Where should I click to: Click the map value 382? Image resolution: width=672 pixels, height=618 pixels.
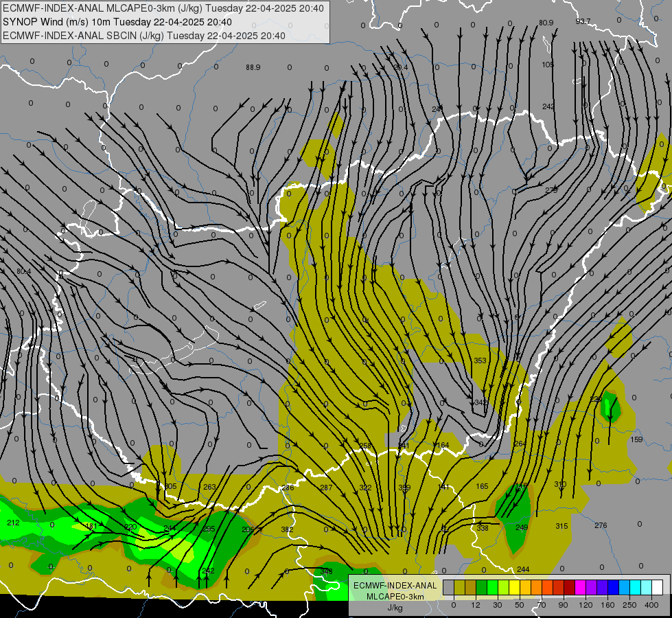tap(287, 529)
